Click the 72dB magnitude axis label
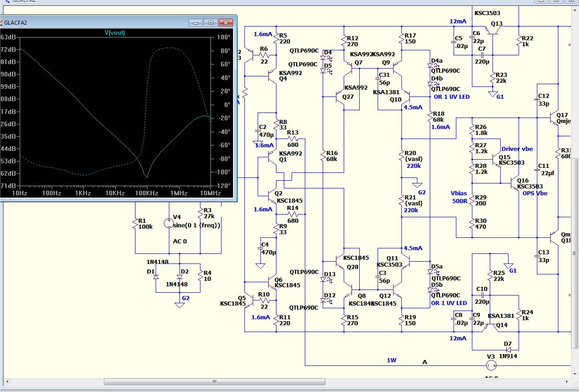579x392 pixels. (9, 49)
